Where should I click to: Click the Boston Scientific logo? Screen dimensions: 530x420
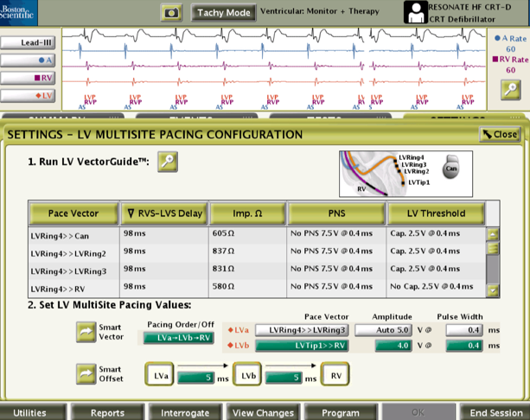19,12
